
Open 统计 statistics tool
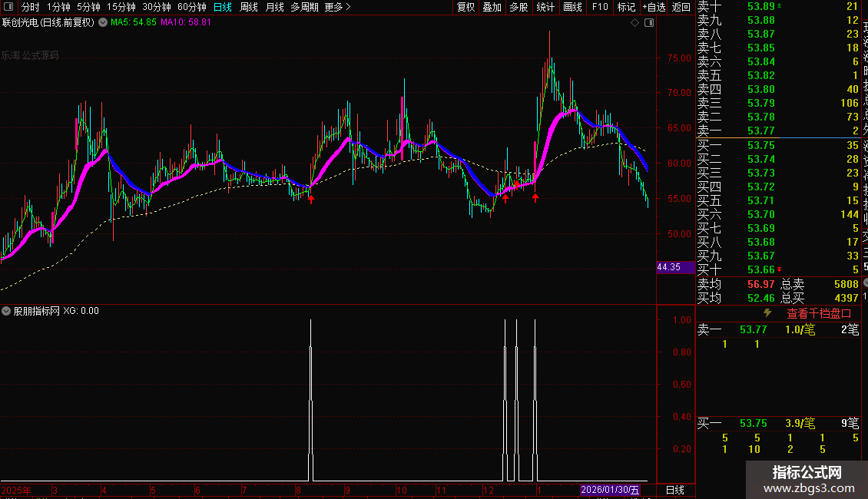click(545, 7)
